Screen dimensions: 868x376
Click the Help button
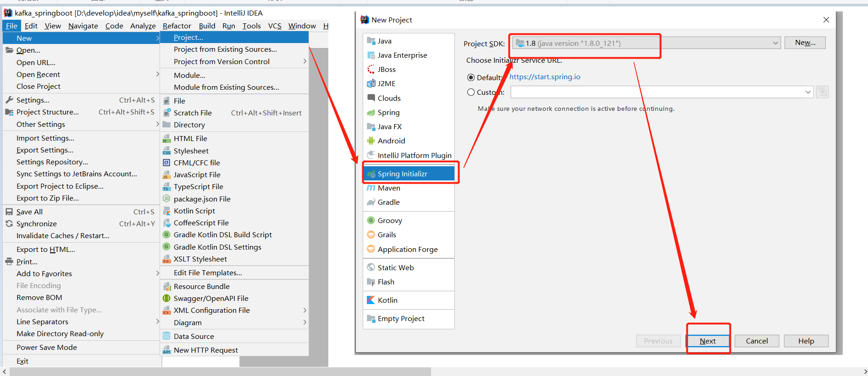pos(806,341)
